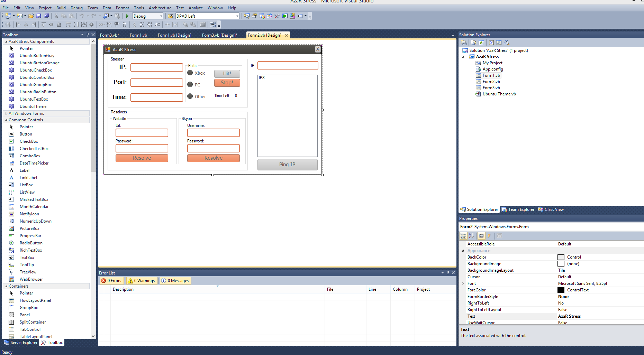644x355 pixels.
Task: Open the Architecture menu
Action: [x=160, y=8]
